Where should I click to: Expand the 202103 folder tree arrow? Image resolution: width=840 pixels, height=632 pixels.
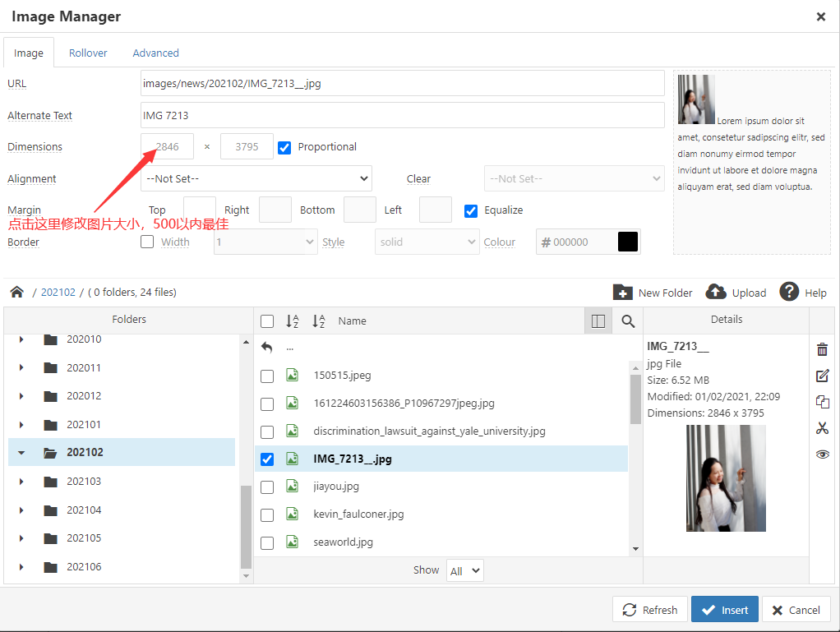21,482
